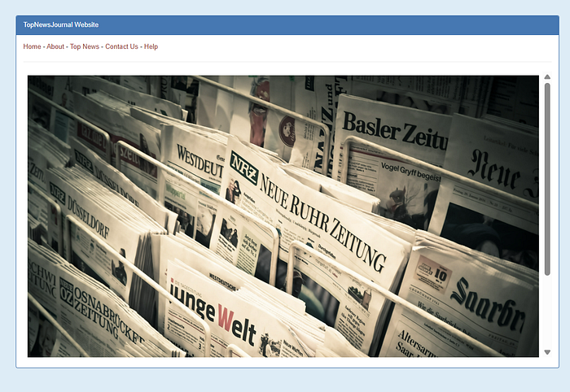
Task: Open the Help link
Action: click(x=151, y=46)
